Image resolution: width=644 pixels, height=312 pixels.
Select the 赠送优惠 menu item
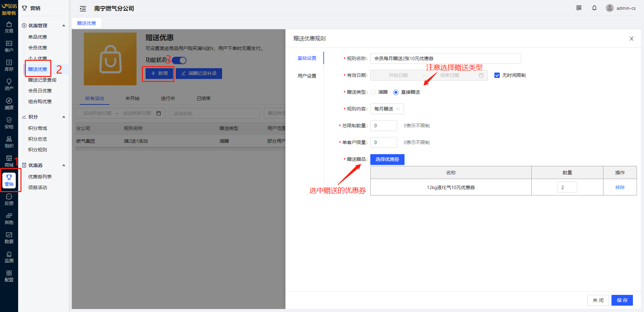[38, 69]
